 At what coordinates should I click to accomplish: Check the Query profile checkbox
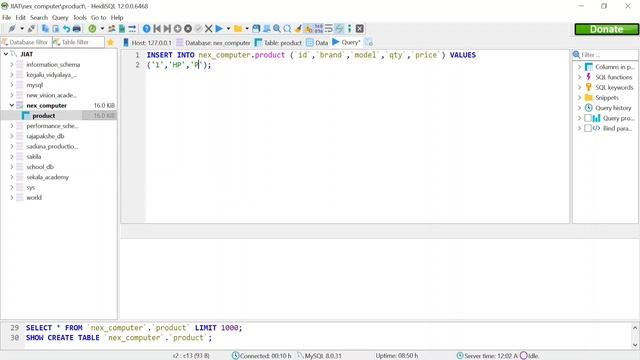pyautogui.click(x=587, y=118)
